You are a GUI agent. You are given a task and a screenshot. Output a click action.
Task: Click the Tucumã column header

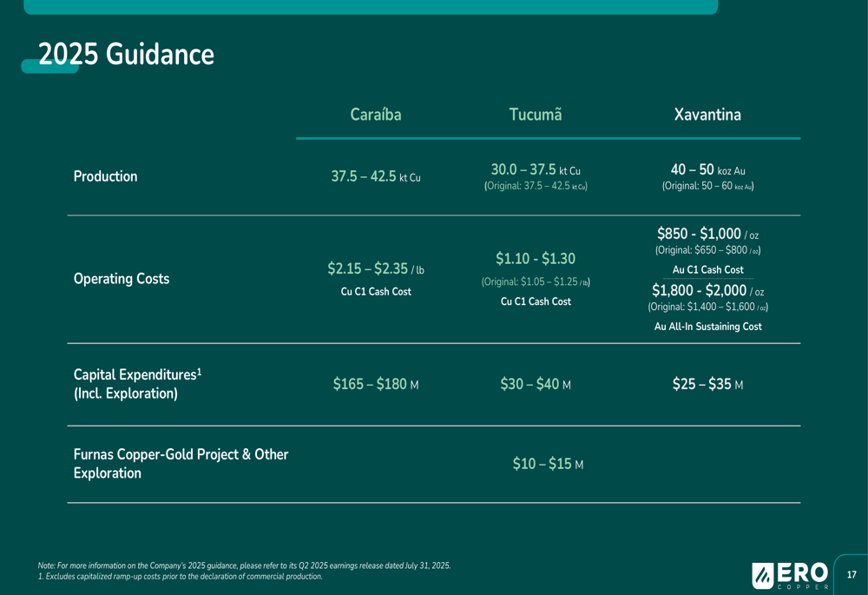click(536, 115)
